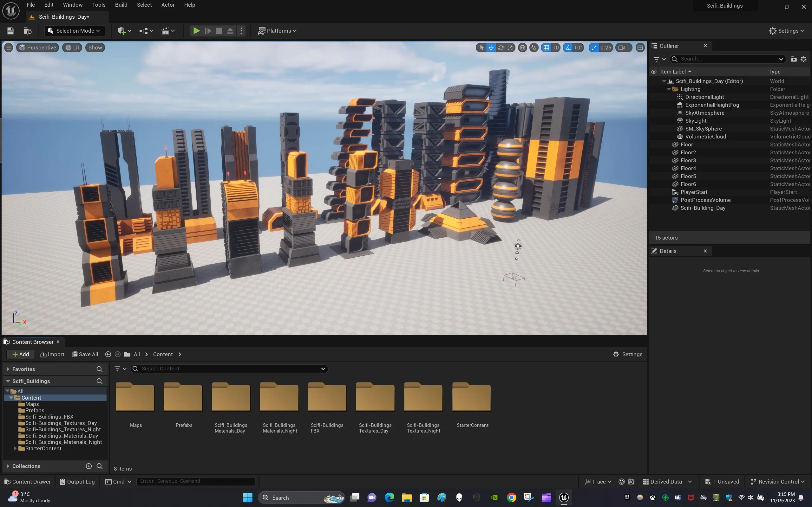Screen dimensions: 812x507
Task: Switch between world and local transform space
Action: (x=522, y=47)
